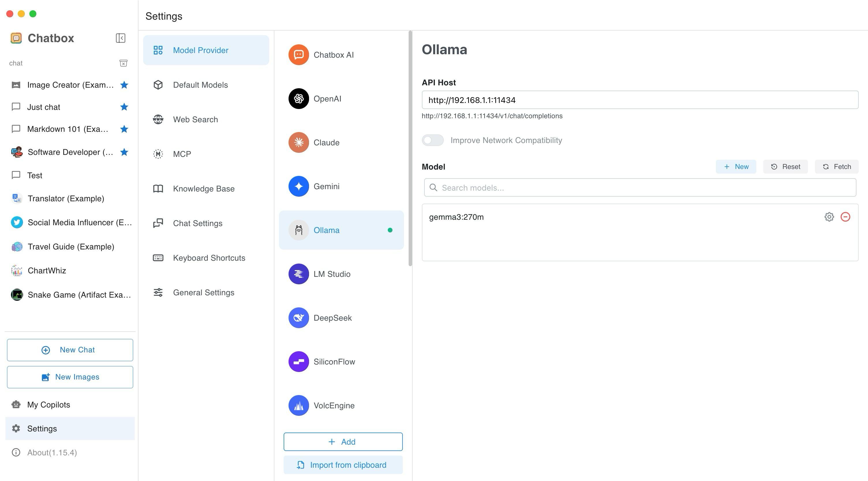868x481 pixels.
Task: Unstar the Markdown 101 conversation
Action: coord(124,129)
